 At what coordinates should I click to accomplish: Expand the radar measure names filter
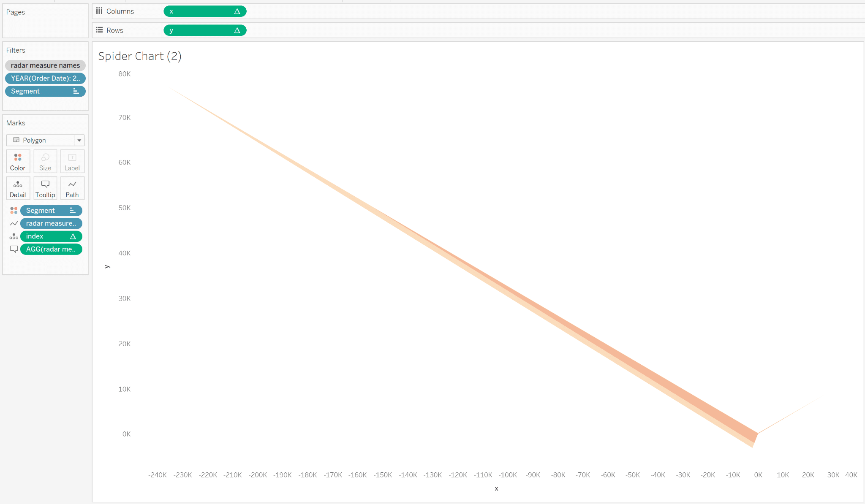[x=45, y=64]
